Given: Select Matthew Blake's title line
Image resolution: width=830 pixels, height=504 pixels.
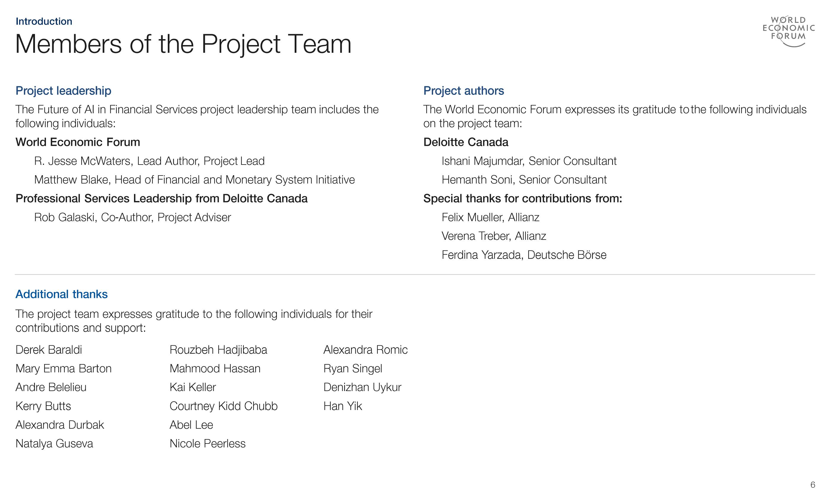Looking at the screenshot, I should pyautogui.click(x=194, y=180).
